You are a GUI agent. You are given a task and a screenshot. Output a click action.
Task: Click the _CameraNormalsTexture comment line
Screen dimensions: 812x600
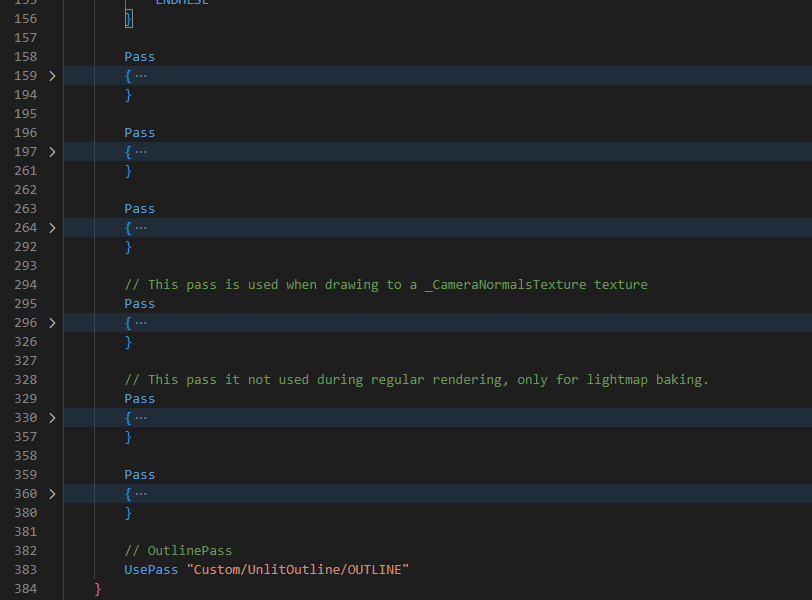385,285
